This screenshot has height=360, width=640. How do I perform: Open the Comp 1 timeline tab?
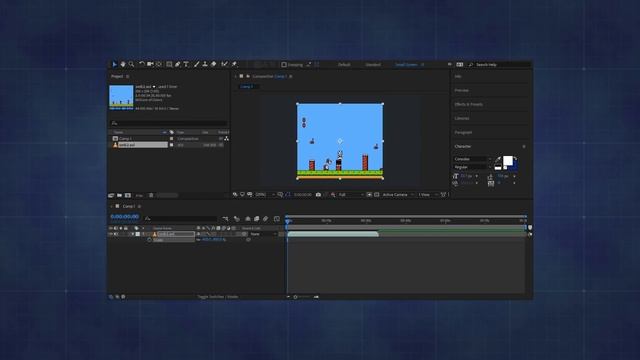pyautogui.click(x=129, y=207)
